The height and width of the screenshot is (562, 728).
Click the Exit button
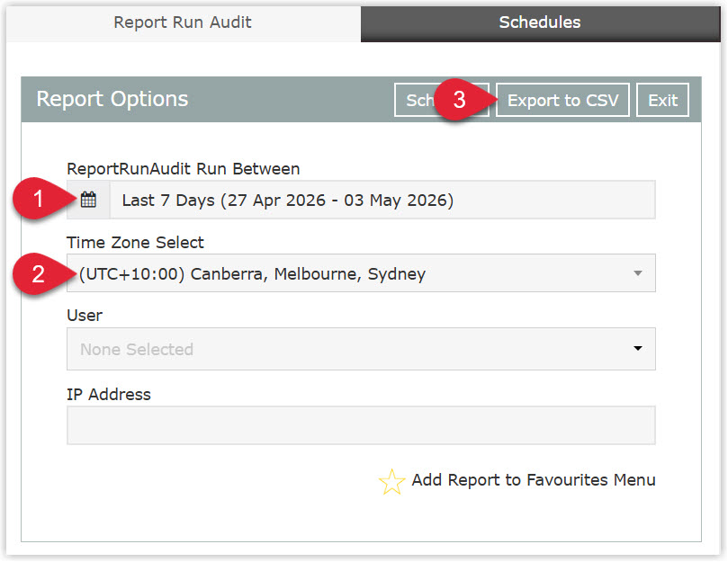[x=662, y=100]
